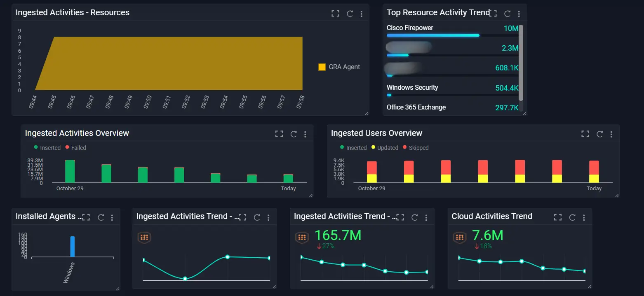Maximize the Ingested Activities Overview widget
The width and height of the screenshot is (644, 296).
[279, 134]
